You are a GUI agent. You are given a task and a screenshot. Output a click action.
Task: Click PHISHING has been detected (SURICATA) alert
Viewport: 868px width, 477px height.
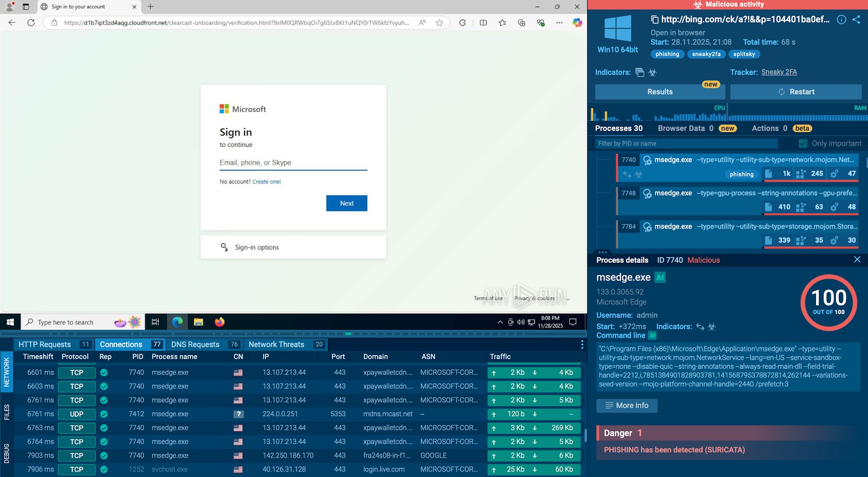(x=674, y=450)
